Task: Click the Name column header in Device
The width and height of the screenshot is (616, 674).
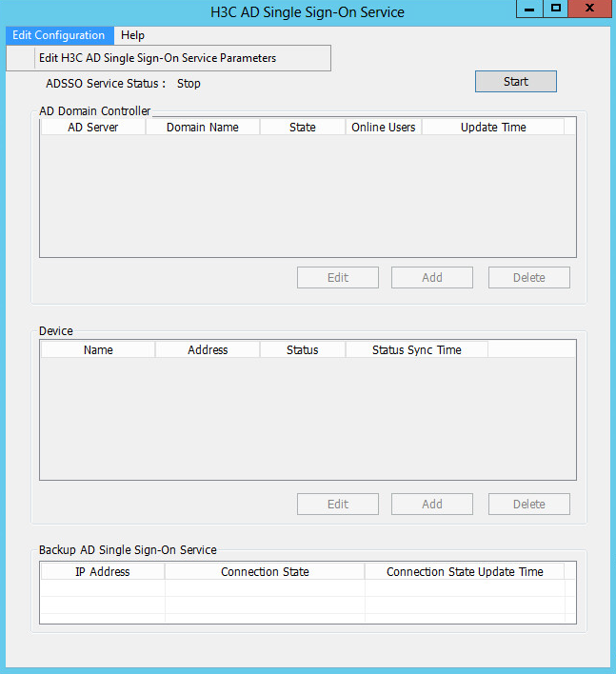Action: pyautogui.click(x=98, y=350)
